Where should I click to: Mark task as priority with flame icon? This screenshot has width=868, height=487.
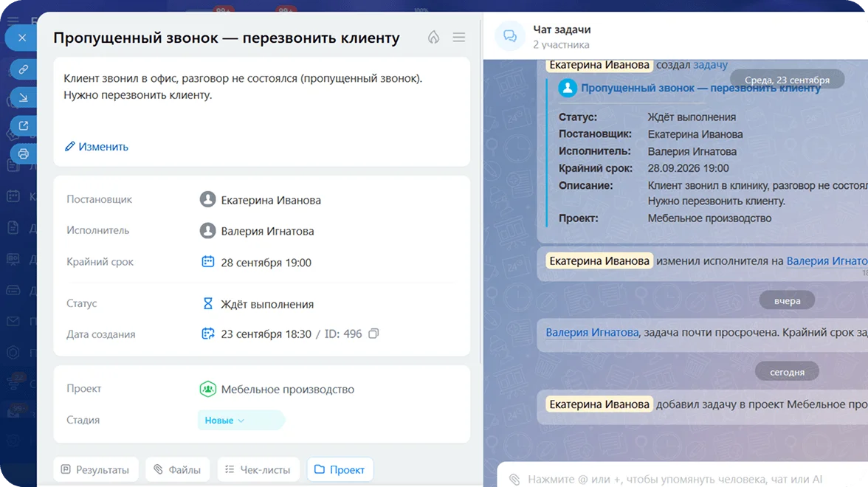click(433, 38)
